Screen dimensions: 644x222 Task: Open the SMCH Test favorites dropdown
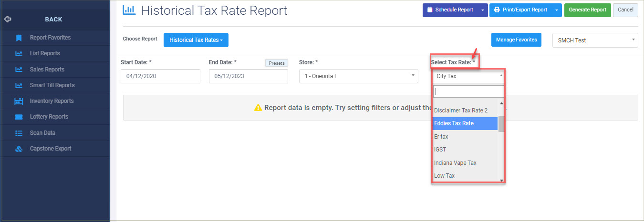tap(595, 40)
